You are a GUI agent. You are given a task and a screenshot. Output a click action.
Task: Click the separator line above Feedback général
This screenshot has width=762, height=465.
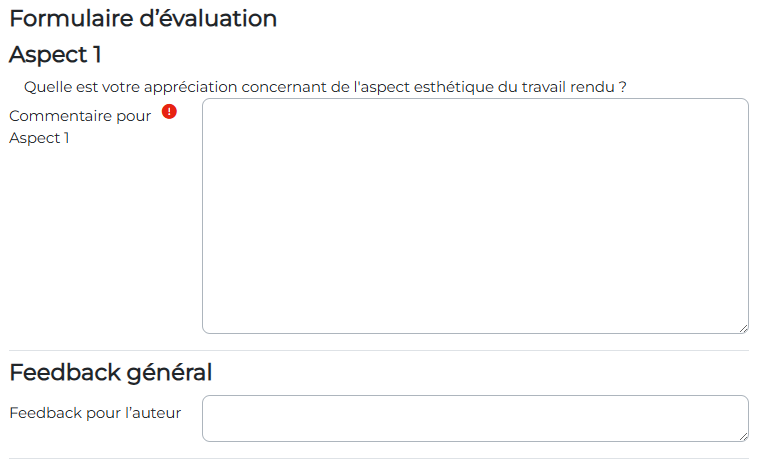(378, 350)
